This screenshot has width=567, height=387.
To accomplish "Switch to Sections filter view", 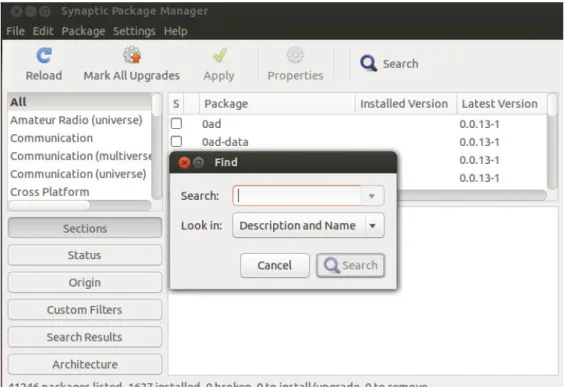I will 85,228.
